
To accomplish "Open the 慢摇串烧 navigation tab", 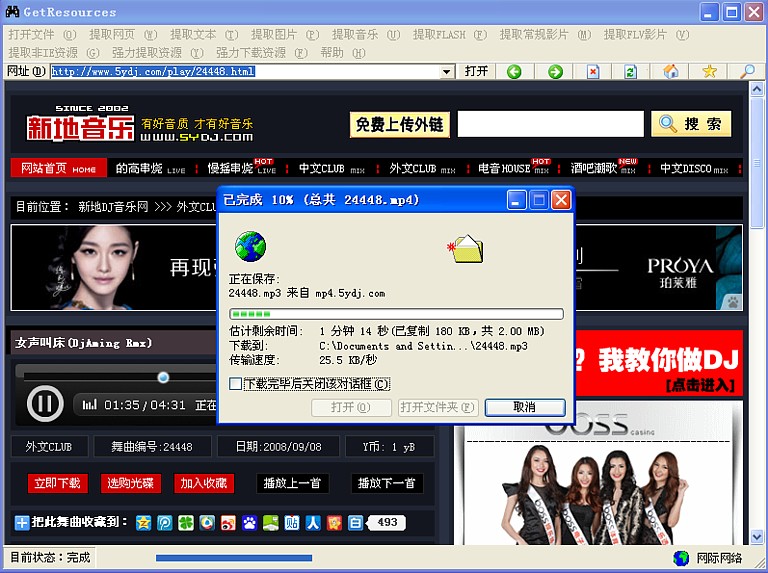I will pos(242,168).
